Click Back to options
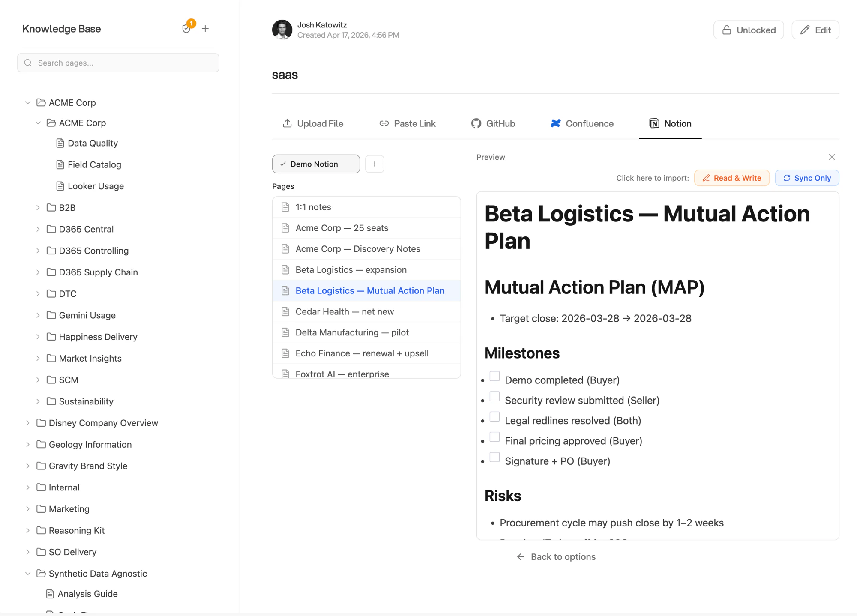This screenshot has height=616, width=857. tap(556, 556)
